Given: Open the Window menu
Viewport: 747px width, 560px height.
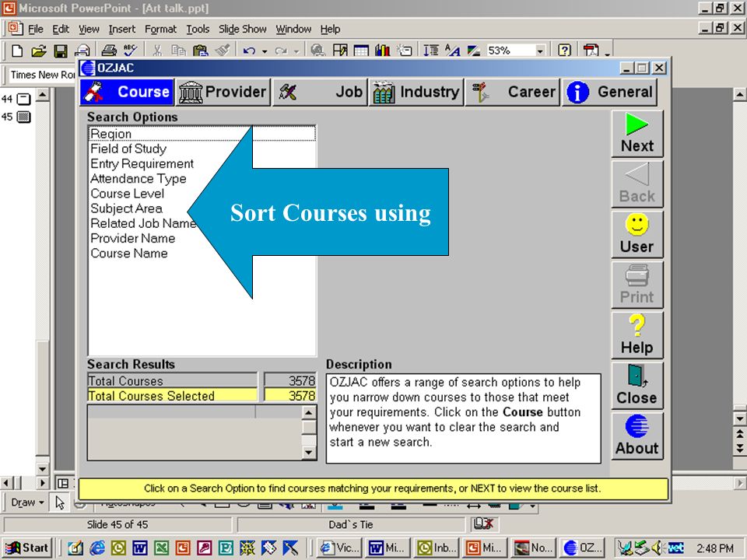Looking at the screenshot, I should tap(293, 29).
